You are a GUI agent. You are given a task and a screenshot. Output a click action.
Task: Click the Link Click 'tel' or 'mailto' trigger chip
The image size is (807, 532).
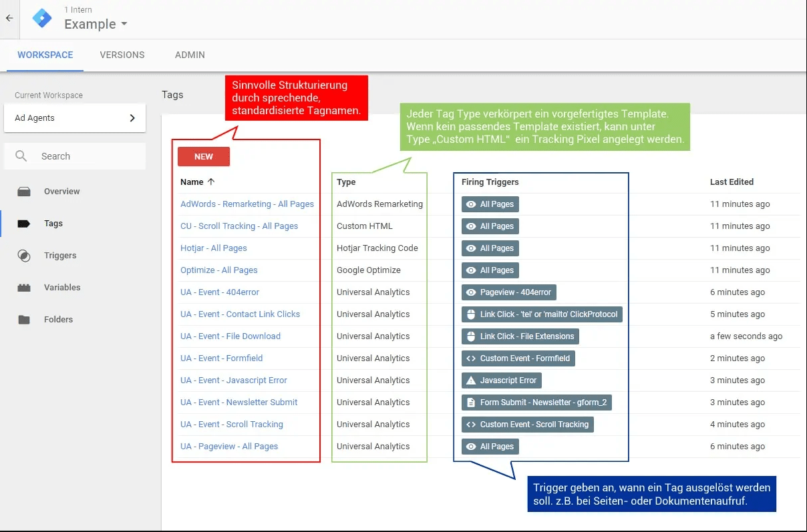[x=542, y=314]
